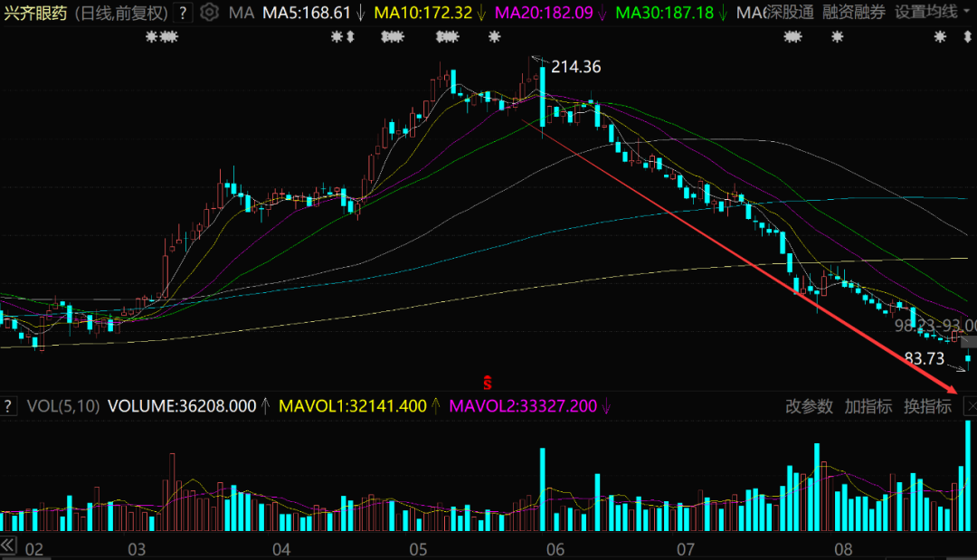
Task: Click 加指标 to add an indicator
Action: pos(868,406)
